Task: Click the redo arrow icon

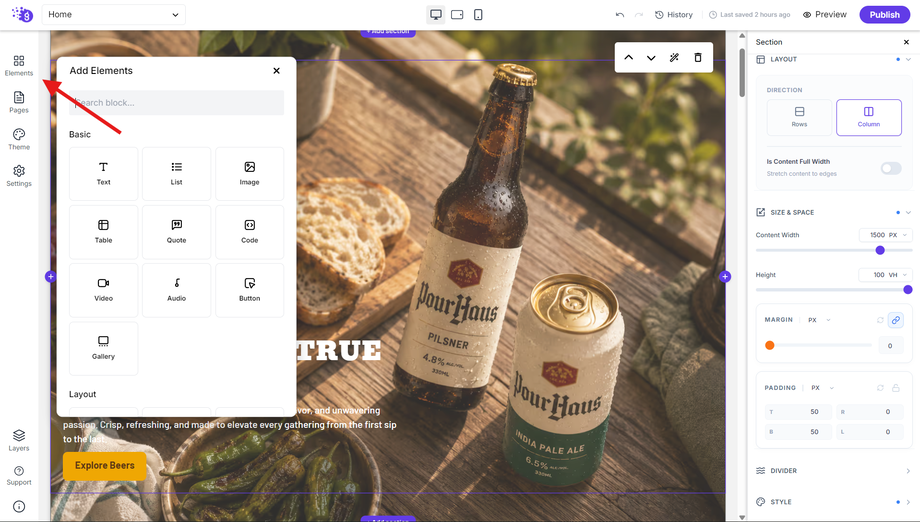Action: click(x=639, y=15)
